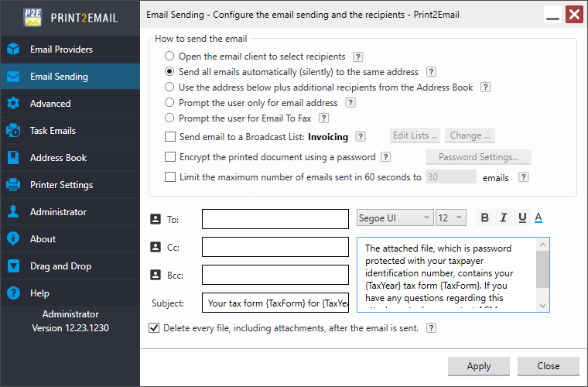The width and height of the screenshot is (588, 387).
Task: Open Drag and Drop section
Action: pyautogui.click(x=70, y=266)
